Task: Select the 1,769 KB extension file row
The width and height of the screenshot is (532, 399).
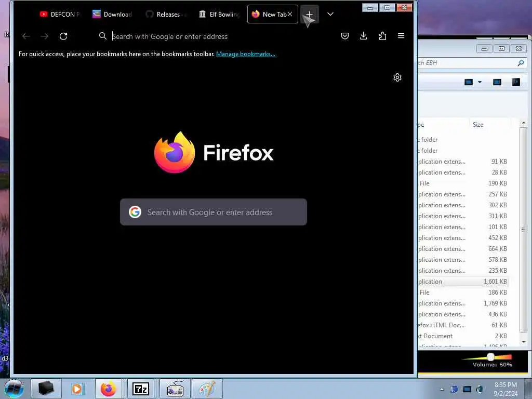Action: coord(463,303)
